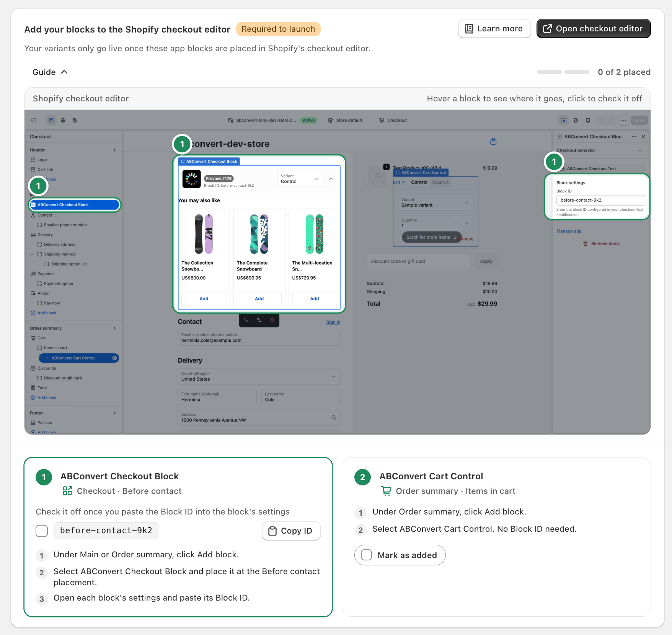Collapse the preview block with up chevron
Image resolution: width=672 pixels, height=635 pixels.
331,179
